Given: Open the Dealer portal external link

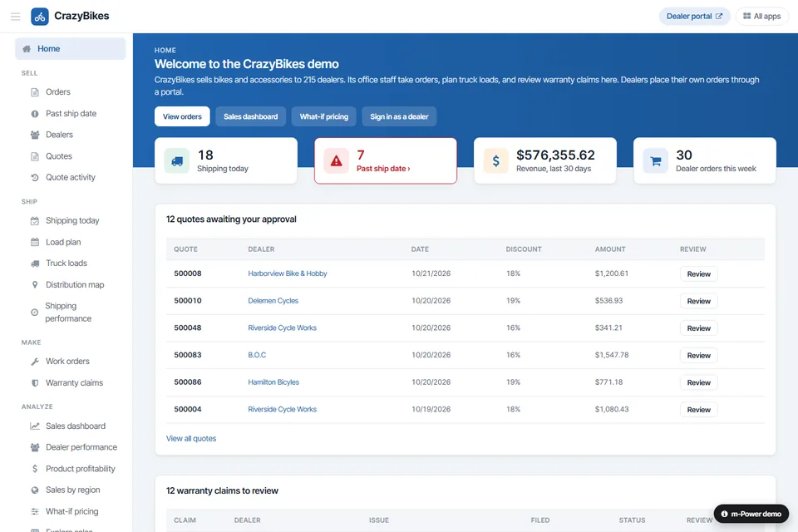Looking at the screenshot, I should pyautogui.click(x=694, y=17).
